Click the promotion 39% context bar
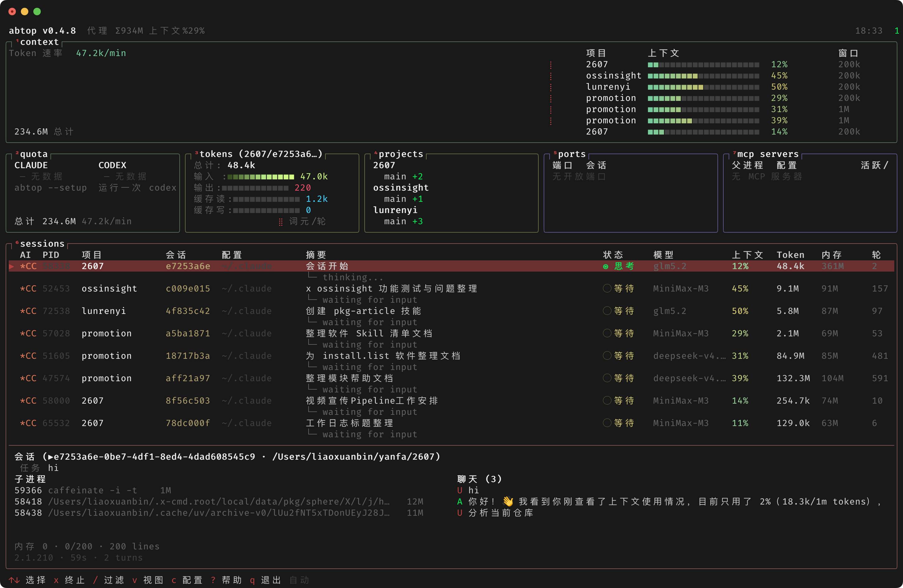 coord(703,120)
